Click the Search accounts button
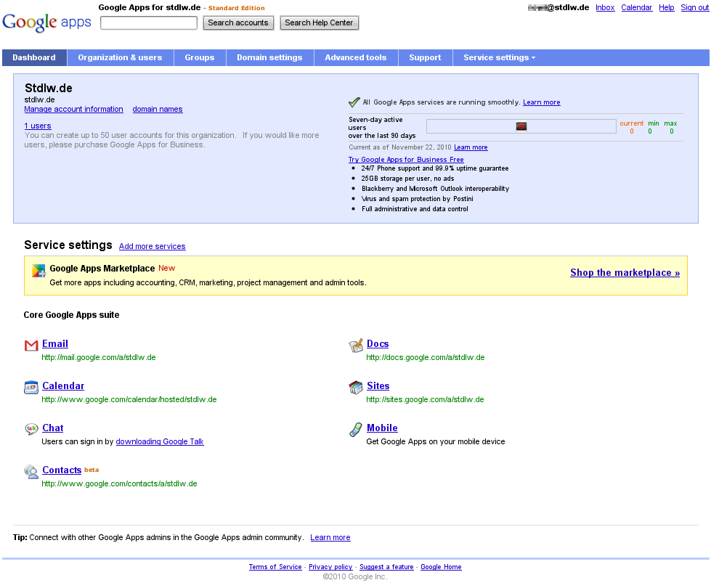711x588 pixels. pyautogui.click(x=238, y=23)
